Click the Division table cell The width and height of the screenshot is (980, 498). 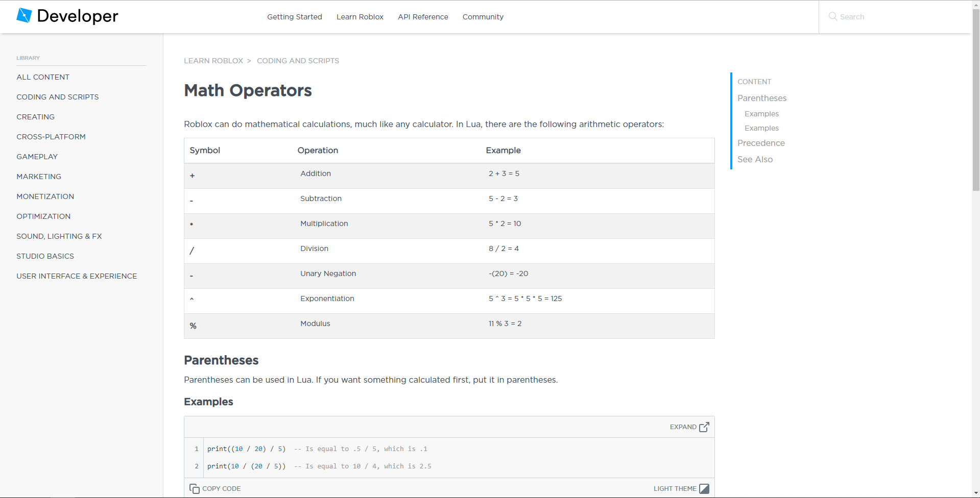[x=314, y=248]
